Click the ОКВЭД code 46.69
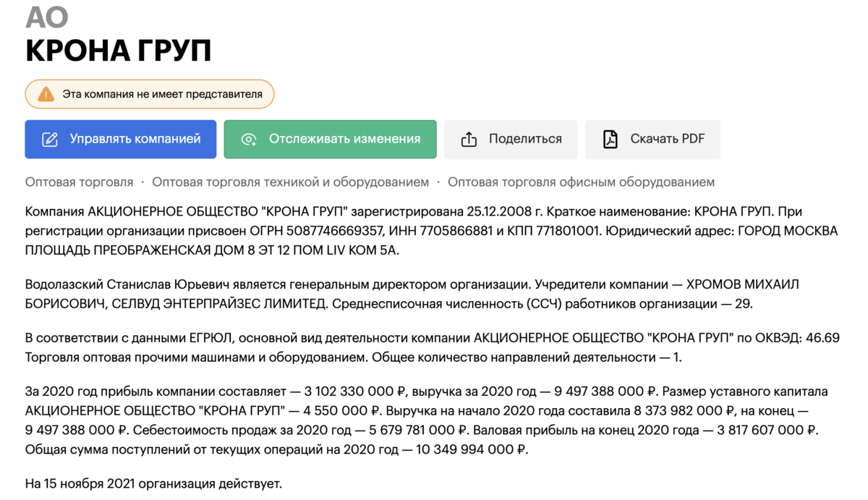 pyautogui.click(x=823, y=339)
